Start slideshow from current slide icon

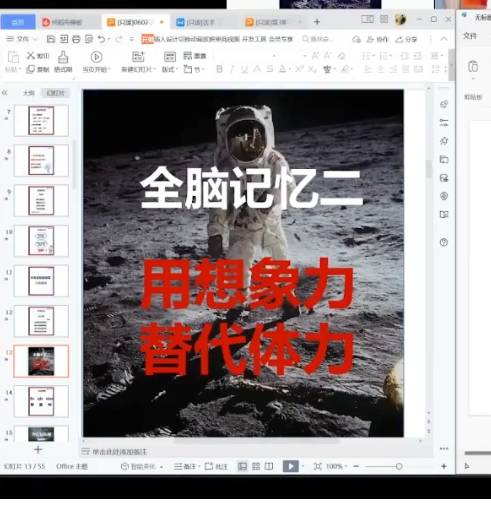pos(96,57)
